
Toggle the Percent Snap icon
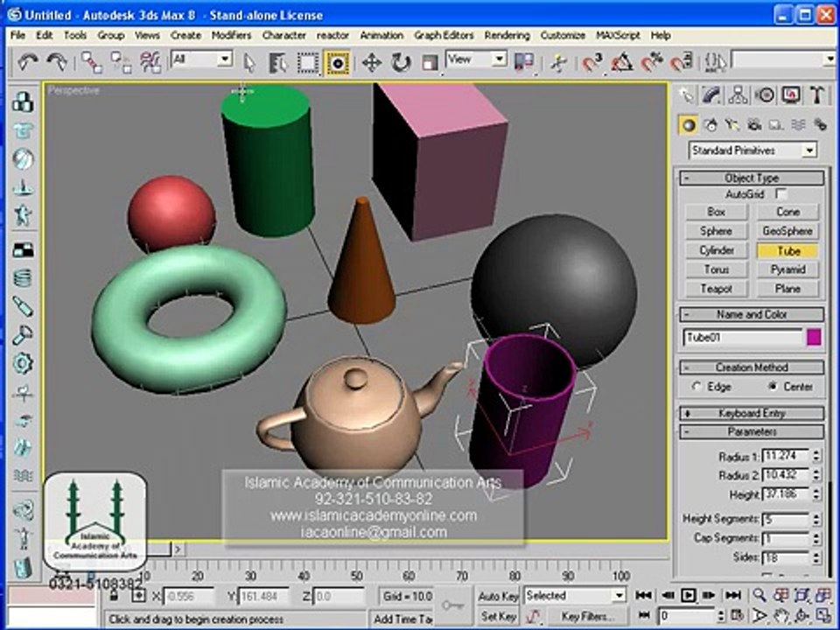click(x=652, y=63)
